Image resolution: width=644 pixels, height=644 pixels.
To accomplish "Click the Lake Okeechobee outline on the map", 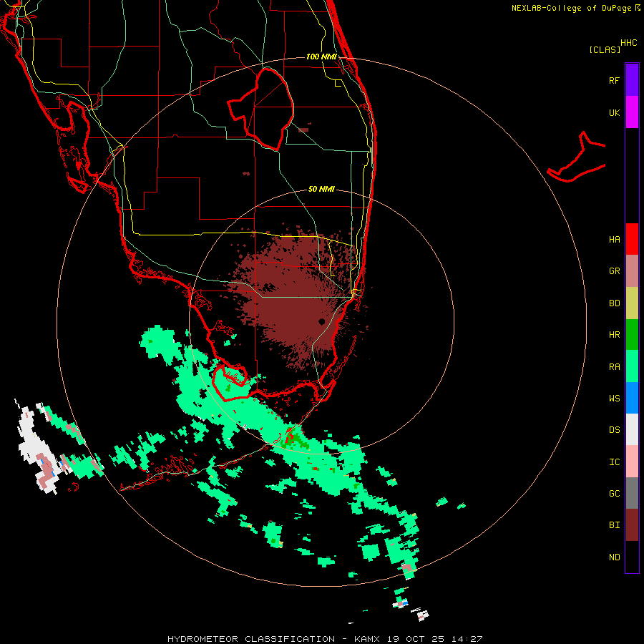I will point(261,109).
